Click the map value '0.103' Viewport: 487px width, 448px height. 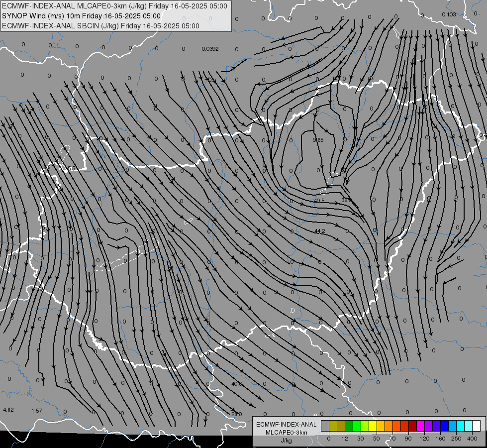coord(449,14)
